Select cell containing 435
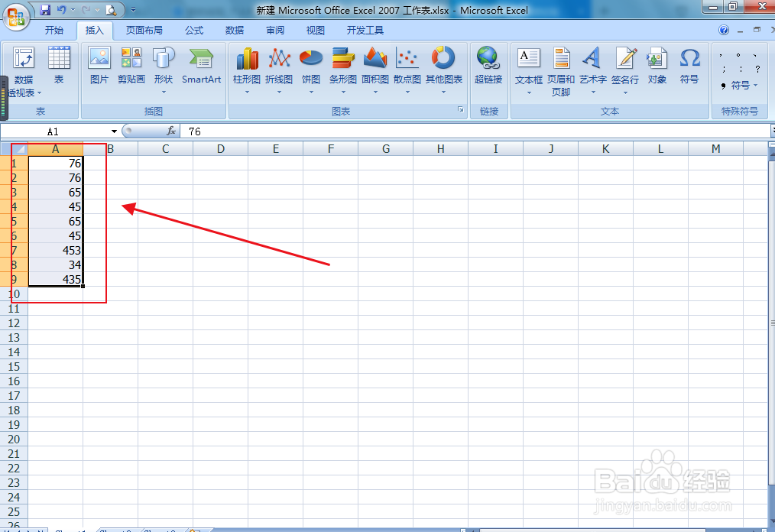Image resolution: width=775 pixels, height=532 pixels. coord(55,279)
